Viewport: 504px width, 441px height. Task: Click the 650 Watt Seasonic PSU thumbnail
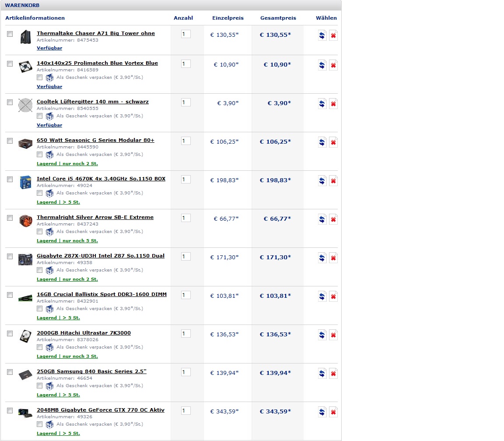(x=25, y=144)
